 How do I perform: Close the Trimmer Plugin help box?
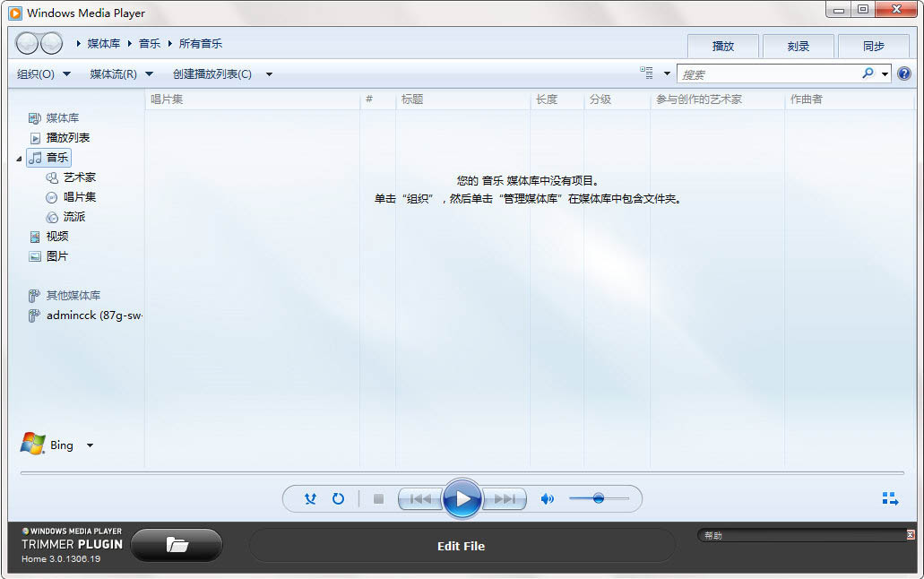coord(911,535)
